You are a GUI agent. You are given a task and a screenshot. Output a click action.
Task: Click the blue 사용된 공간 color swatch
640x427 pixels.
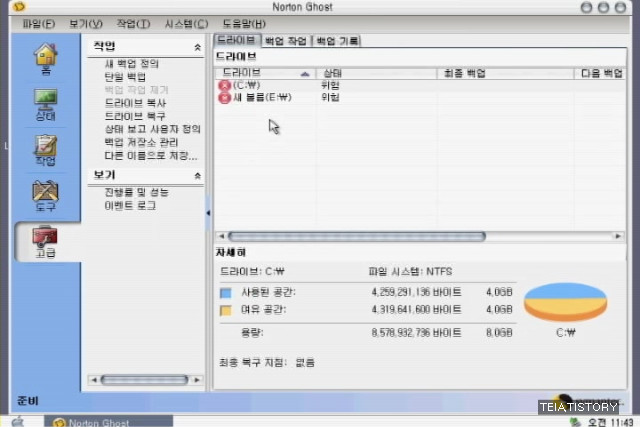(x=226, y=293)
